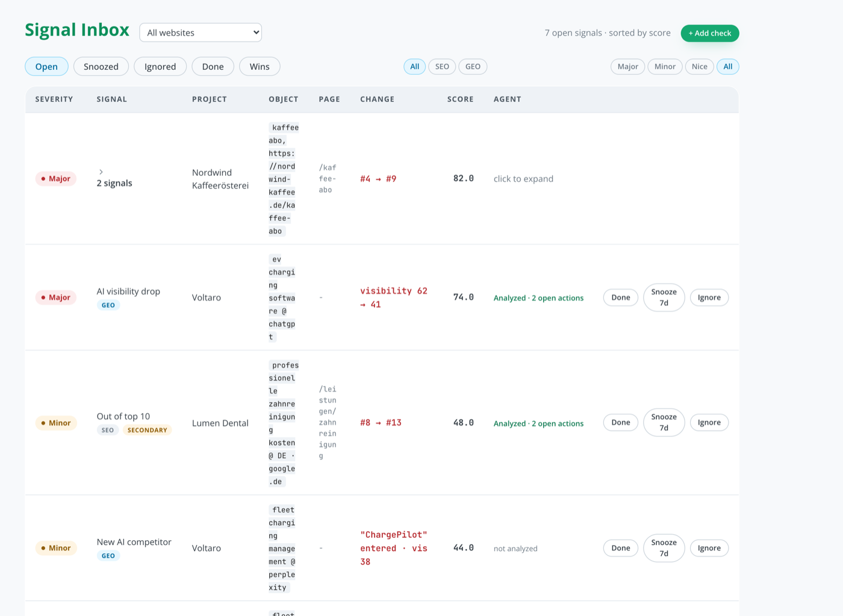Image resolution: width=843 pixels, height=616 pixels.
Task: Filter signals by GEO type
Action: click(473, 66)
